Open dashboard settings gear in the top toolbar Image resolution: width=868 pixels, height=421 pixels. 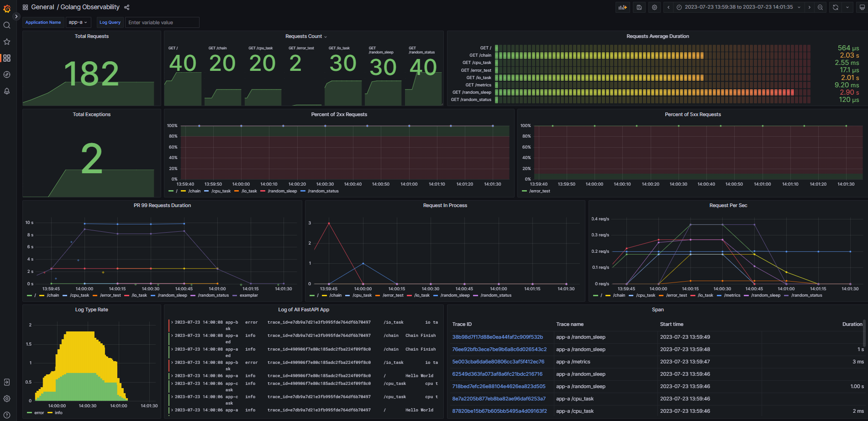[x=655, y=7]
